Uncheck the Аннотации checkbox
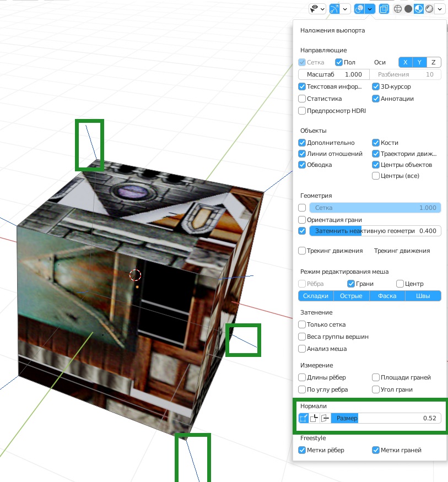 375,99
